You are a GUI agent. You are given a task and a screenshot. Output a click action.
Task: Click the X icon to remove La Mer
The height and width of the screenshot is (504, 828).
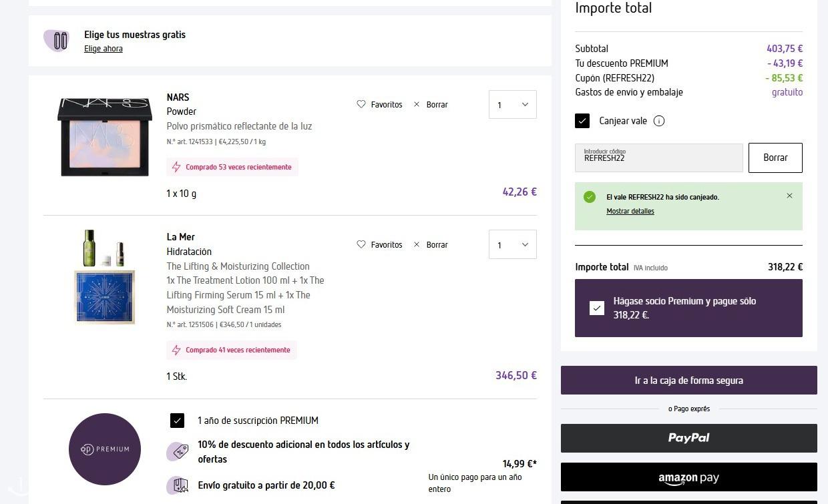[x=417, y=244]
